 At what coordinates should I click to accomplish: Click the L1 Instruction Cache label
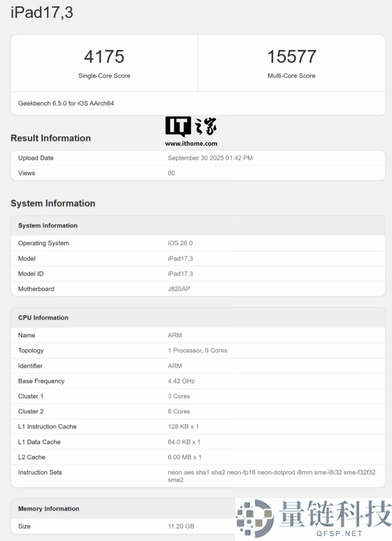(47, 426)
